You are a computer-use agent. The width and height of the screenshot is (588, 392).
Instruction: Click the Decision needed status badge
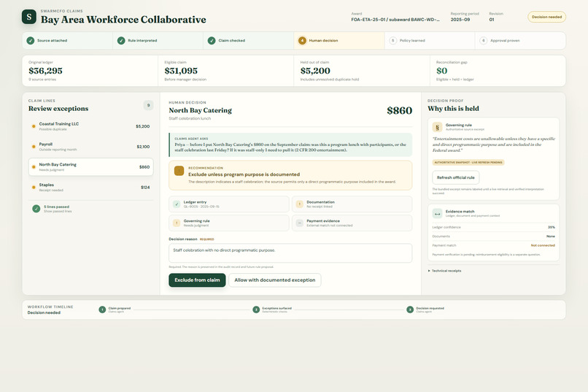546,17
